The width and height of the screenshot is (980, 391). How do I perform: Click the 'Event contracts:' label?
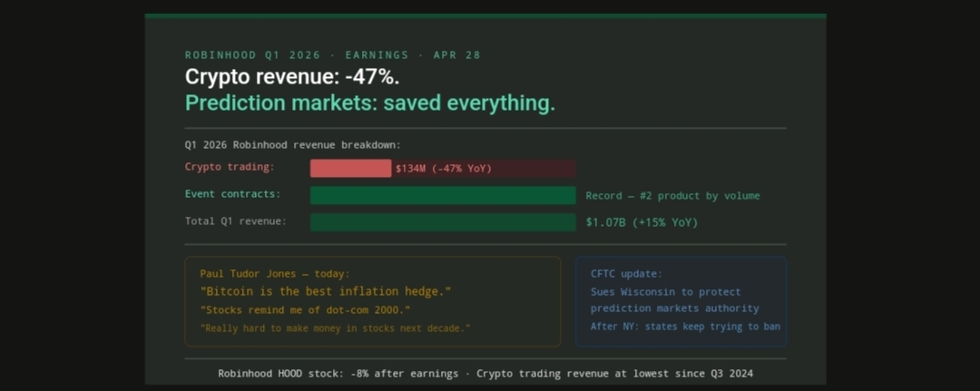(x=232, y=194)
